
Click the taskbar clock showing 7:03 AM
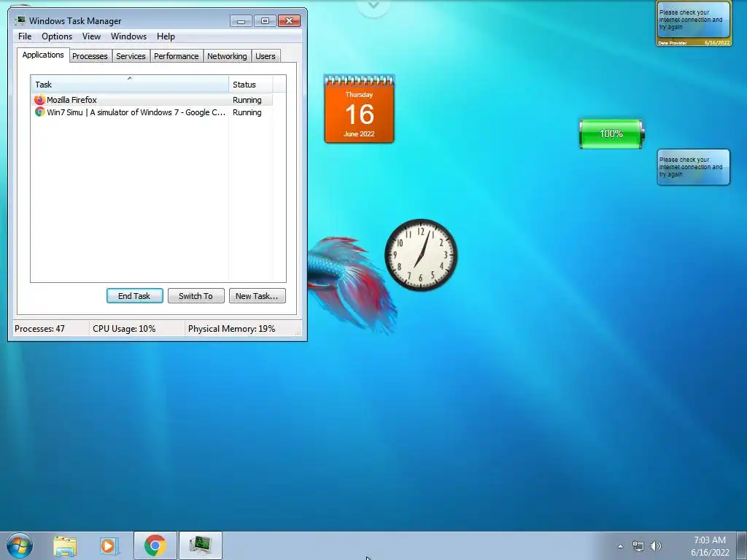click(710, 546)
